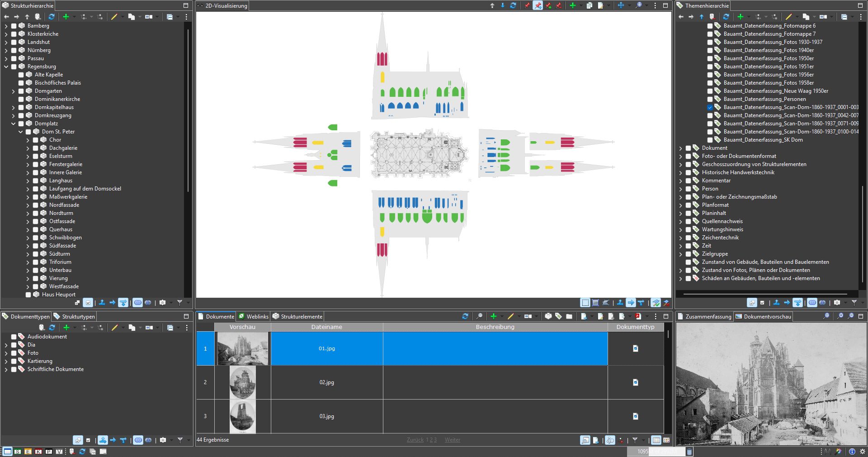Image resolution: width=868 pixels, height=457 pixels.
Task: Tick the Foto document type checkbox
Action: pyautogui.click(x=14, y=353)
